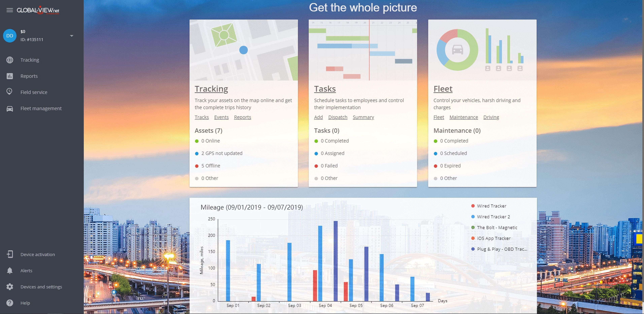Click the Reports bar chart icon

pos(10,76)
